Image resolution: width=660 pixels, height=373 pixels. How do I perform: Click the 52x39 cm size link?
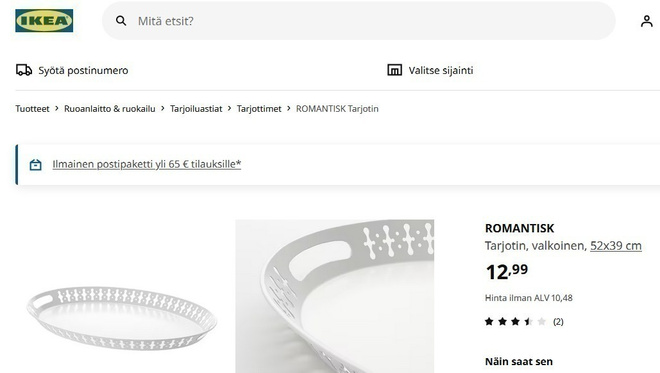[x=616, y=245]
